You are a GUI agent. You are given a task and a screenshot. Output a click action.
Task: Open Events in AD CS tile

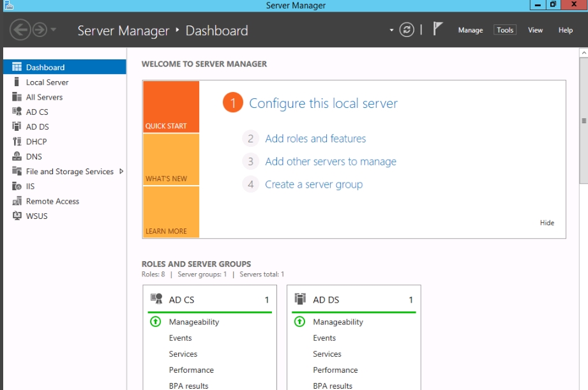(180, 338)
